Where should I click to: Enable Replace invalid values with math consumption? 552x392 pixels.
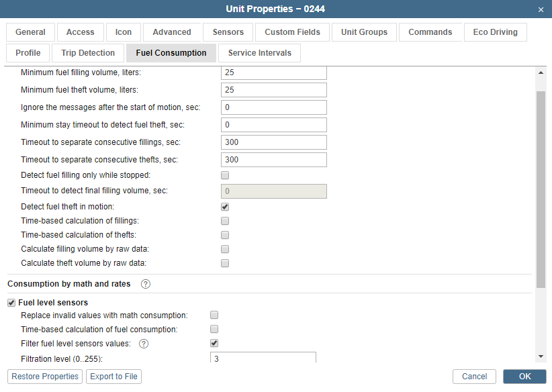pos(214,315)
